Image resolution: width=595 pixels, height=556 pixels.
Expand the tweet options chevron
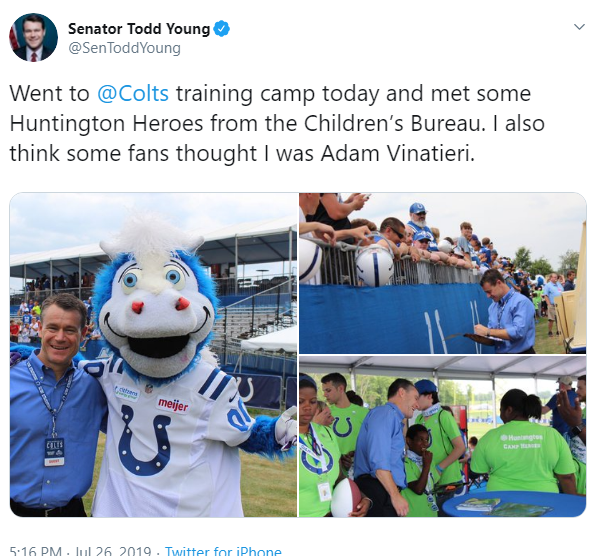click(579, 27)
